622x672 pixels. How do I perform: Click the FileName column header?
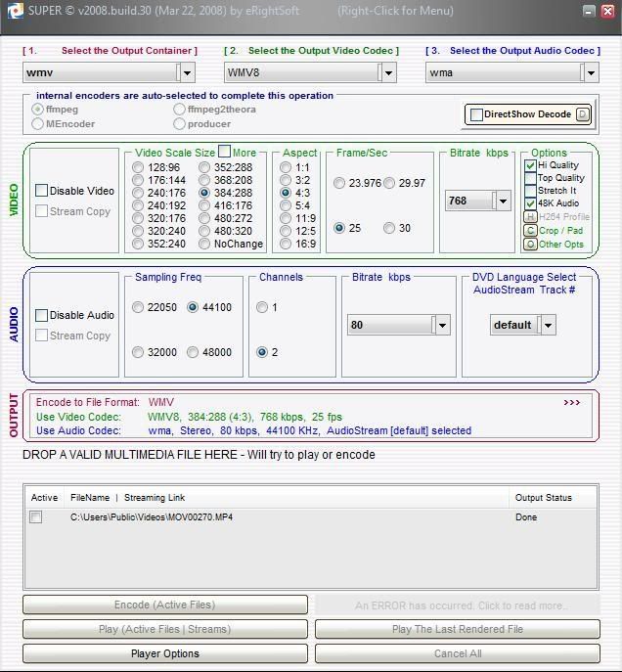(x=90, y=498)
